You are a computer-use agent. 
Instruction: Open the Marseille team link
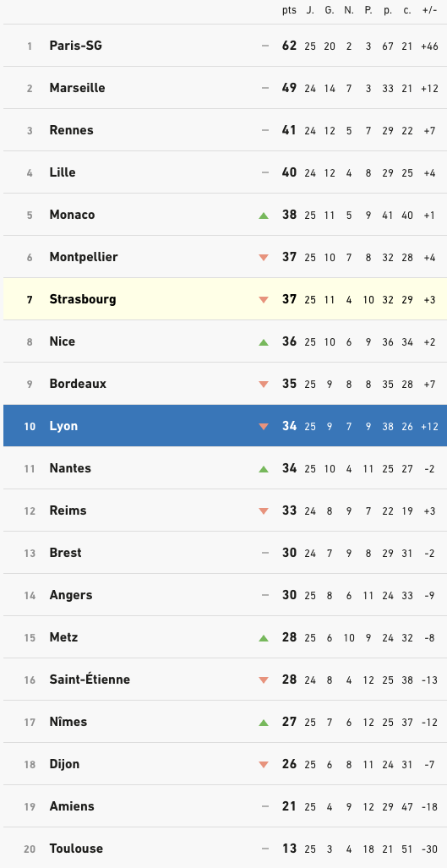point(77,87)
